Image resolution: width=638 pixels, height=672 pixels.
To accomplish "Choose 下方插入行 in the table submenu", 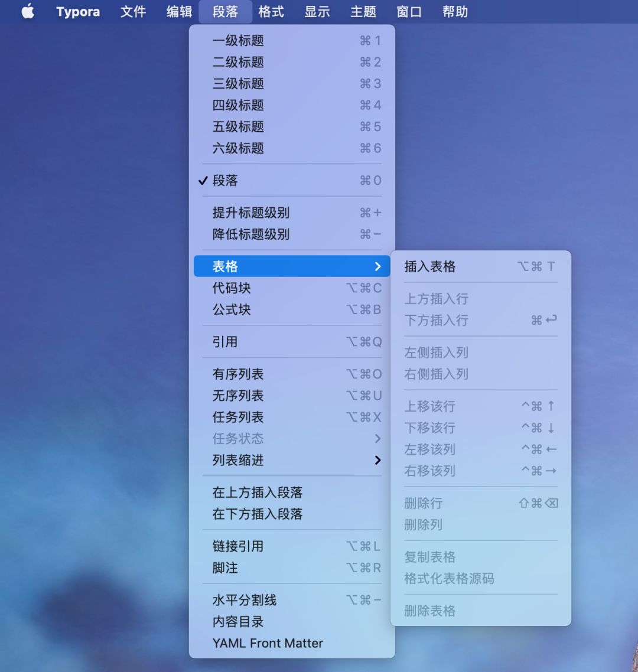I will (481, 320).
